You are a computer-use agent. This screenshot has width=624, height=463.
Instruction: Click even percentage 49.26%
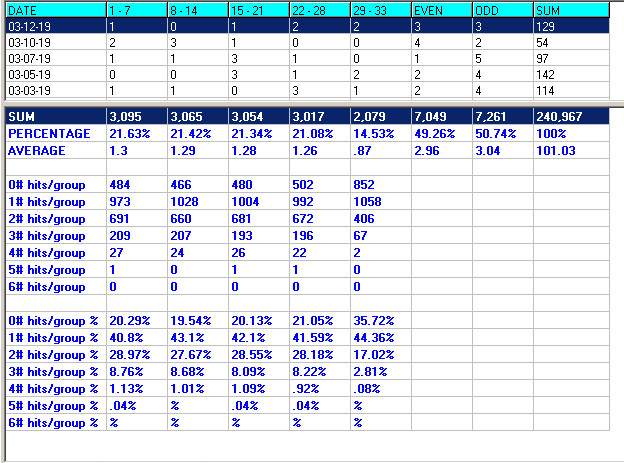point(435,134)
